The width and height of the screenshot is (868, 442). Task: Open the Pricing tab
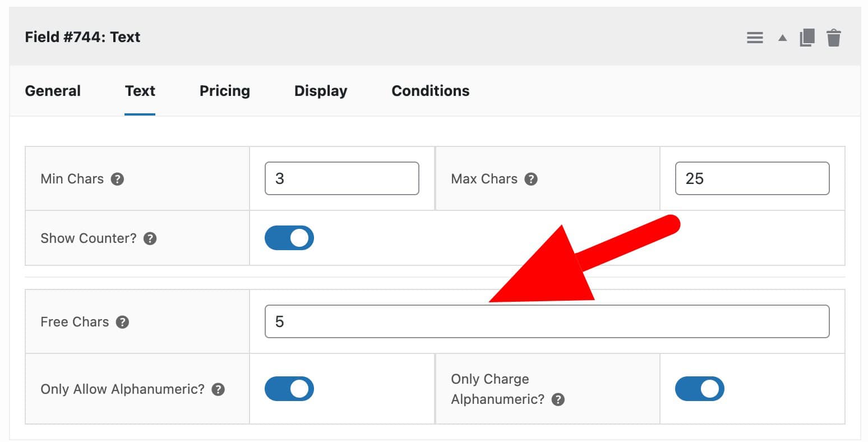[x=224, y=90]
